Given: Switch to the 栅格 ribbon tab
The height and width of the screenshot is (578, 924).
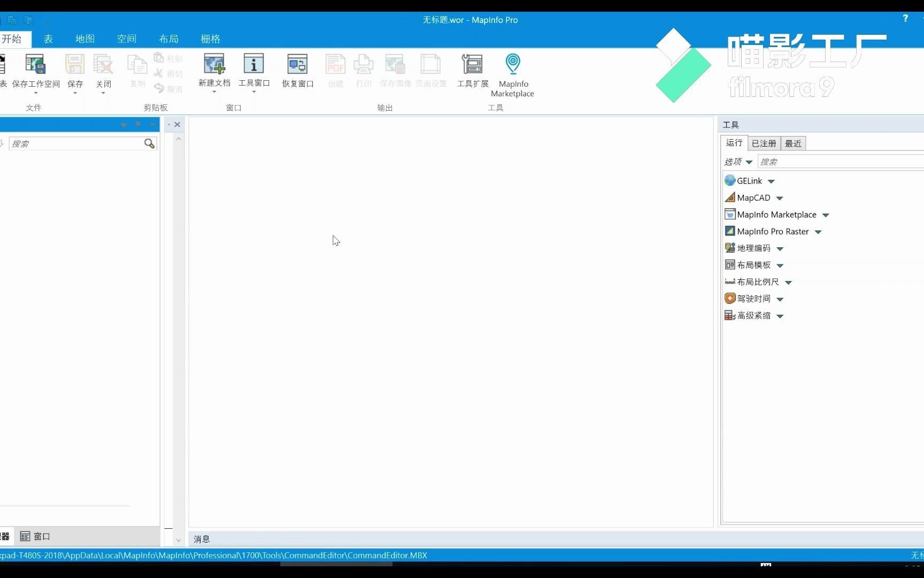Looking at the screenshot, I should [210, 39].
